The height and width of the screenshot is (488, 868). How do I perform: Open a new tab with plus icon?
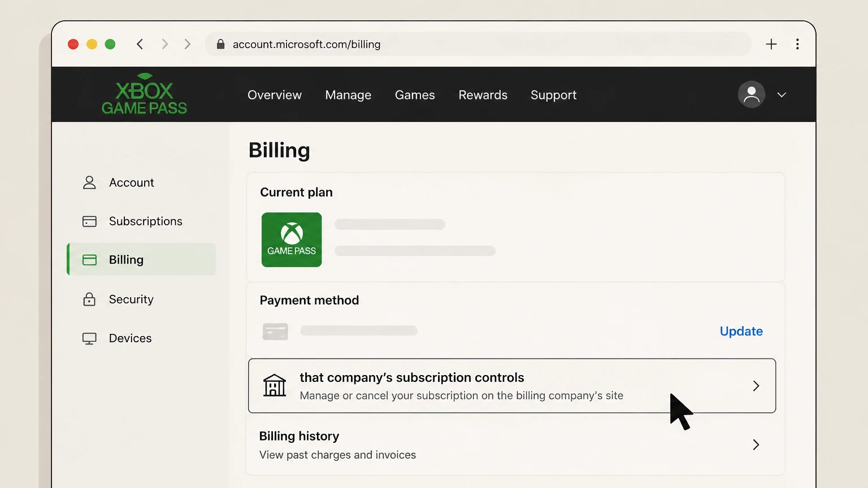771,44
